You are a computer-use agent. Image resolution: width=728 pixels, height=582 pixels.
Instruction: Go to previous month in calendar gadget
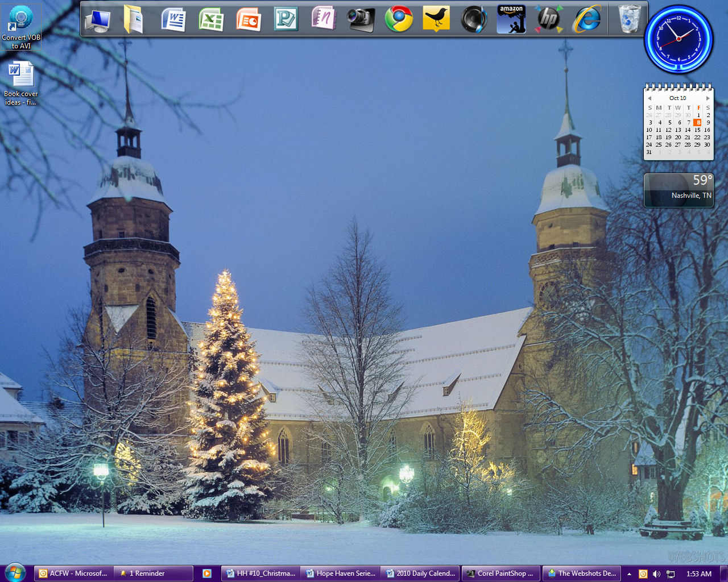pos(650,98)
